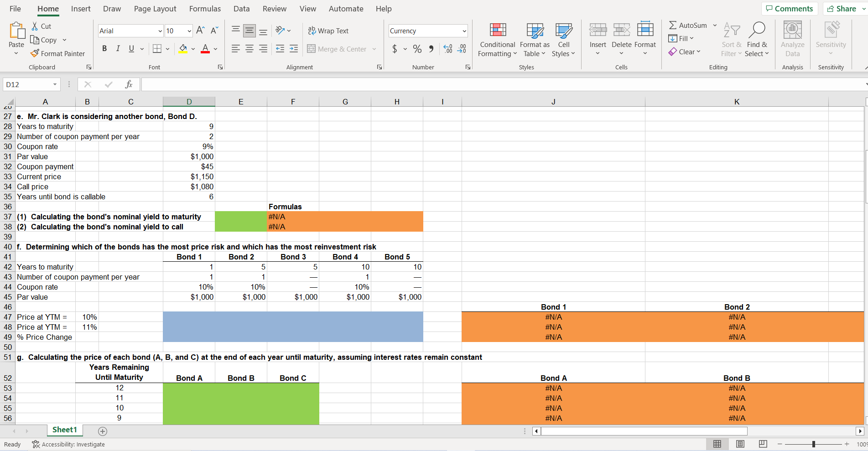Toggle Merge & Center for selection
Image resolution: width=868 pixels, height=451 pixels.
[338, 49]
